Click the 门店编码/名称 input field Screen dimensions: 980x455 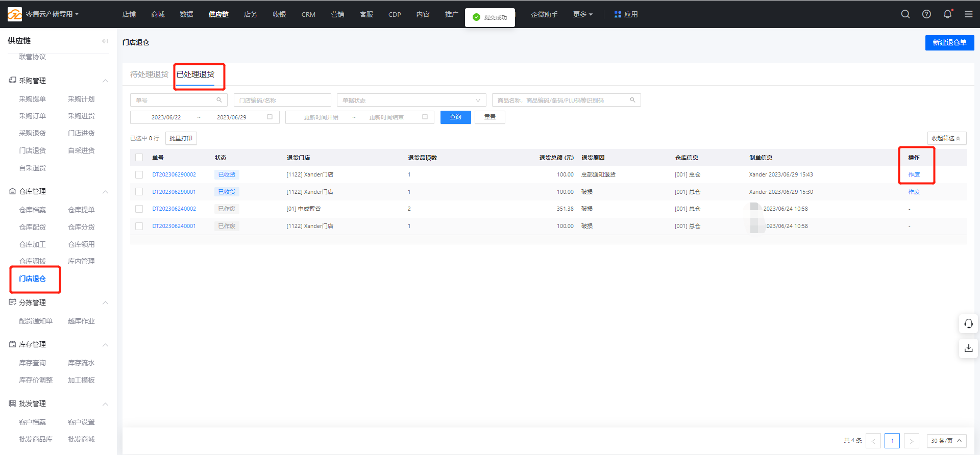click(282, 100)
